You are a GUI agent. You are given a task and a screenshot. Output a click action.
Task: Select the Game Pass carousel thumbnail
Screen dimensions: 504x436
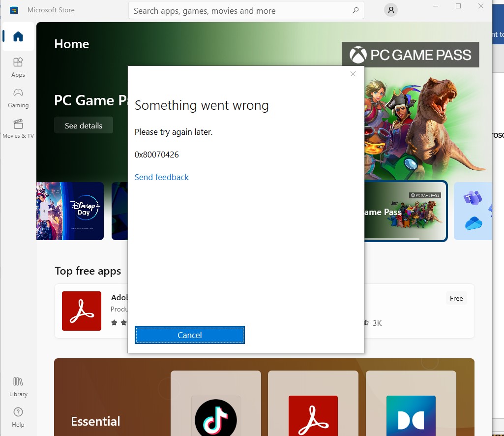coord(405,211)
